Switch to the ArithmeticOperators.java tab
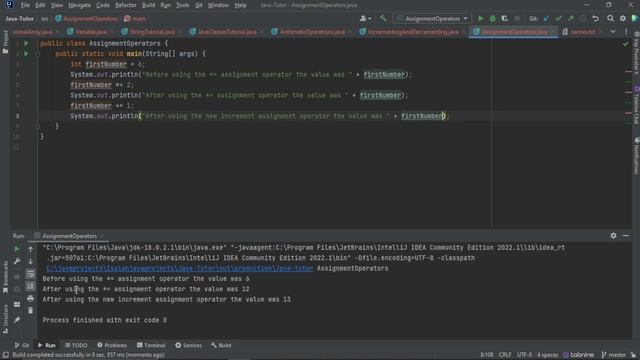This screenshot has width=640, height=360. (x=312, y=32)
